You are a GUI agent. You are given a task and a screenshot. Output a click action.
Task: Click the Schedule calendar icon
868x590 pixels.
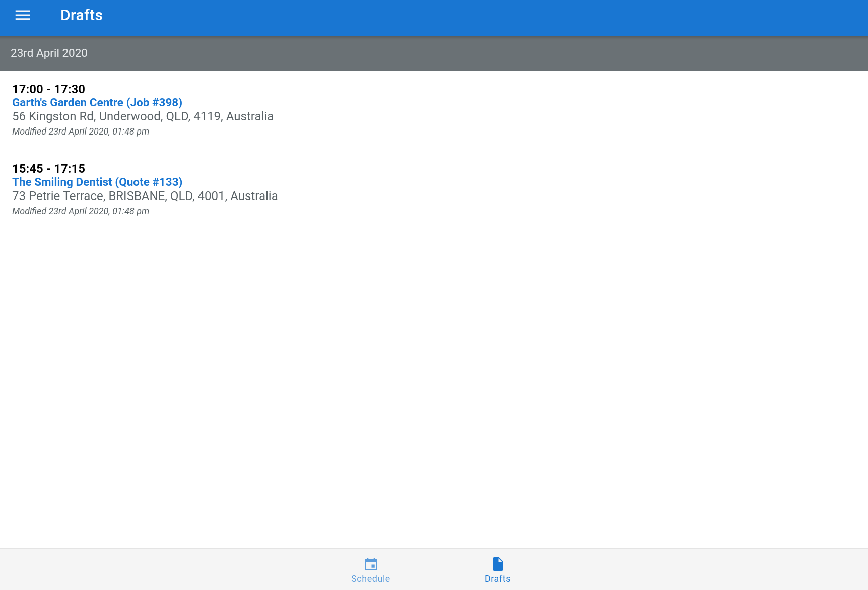(x=371, y=564)
